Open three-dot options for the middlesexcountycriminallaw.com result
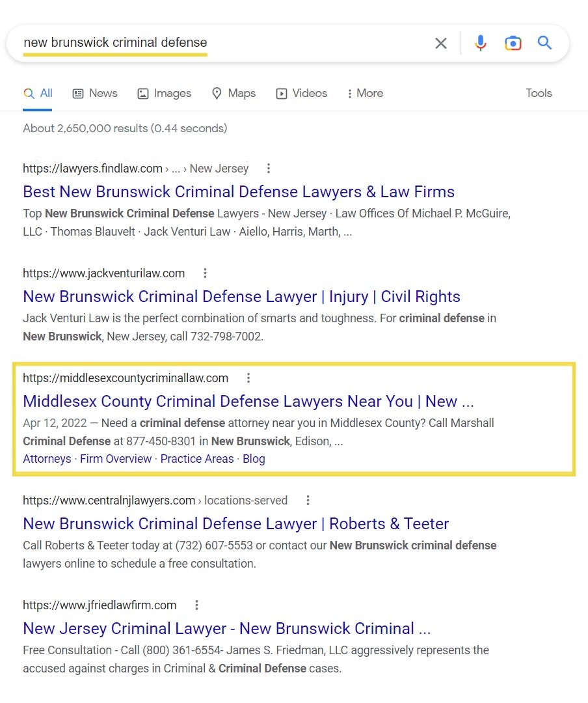This screenshot has height=703, width=588. (x=248, y=378)
